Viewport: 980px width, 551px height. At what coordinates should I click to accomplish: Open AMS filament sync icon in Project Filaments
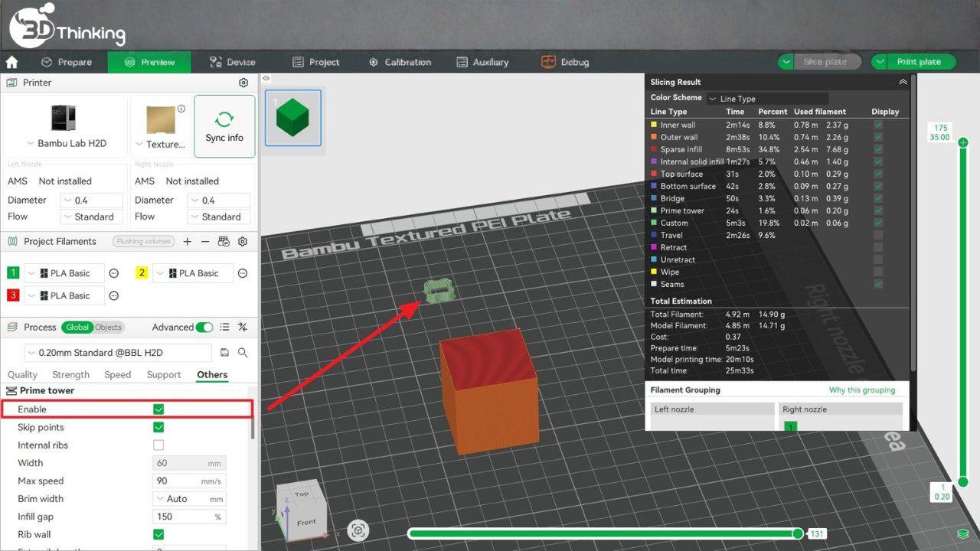[x=224, y=242]
